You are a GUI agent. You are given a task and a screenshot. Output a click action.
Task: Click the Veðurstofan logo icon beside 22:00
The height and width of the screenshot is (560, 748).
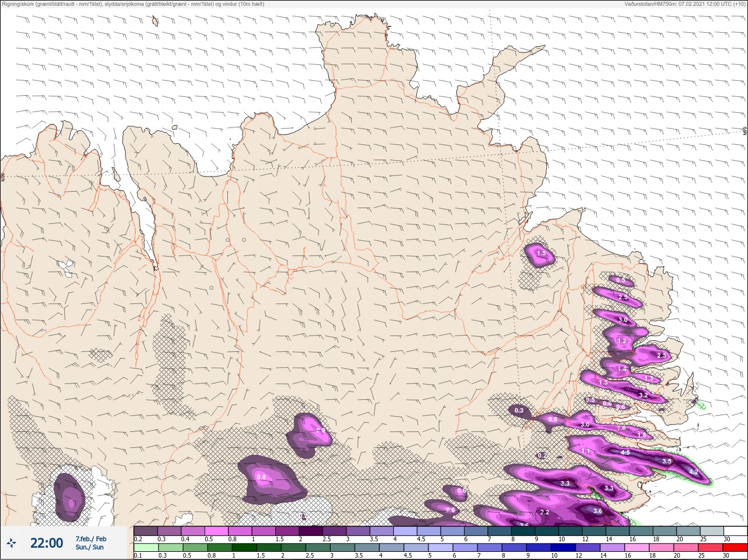click(x=12, y=543)
